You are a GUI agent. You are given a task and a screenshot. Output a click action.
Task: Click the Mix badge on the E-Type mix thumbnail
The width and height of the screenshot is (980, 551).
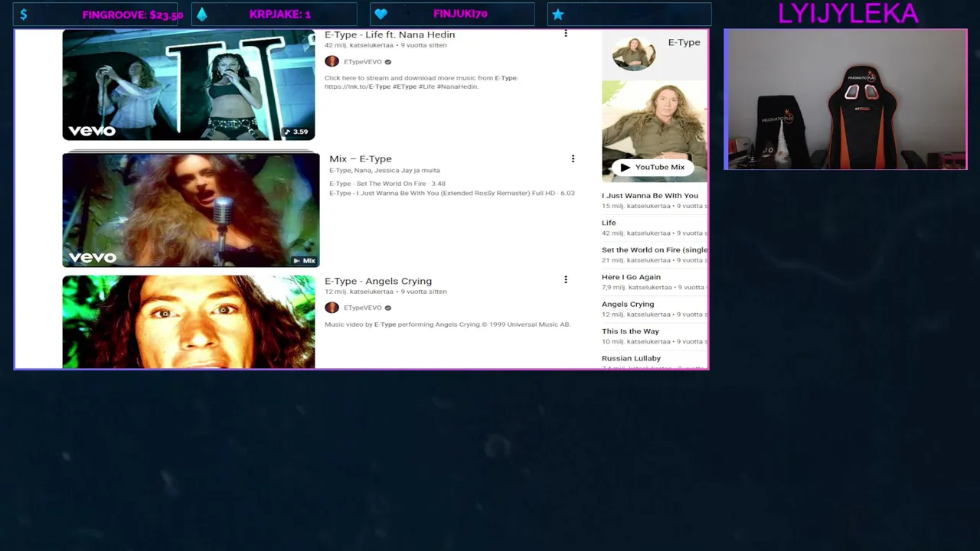[x=305, y=261]
